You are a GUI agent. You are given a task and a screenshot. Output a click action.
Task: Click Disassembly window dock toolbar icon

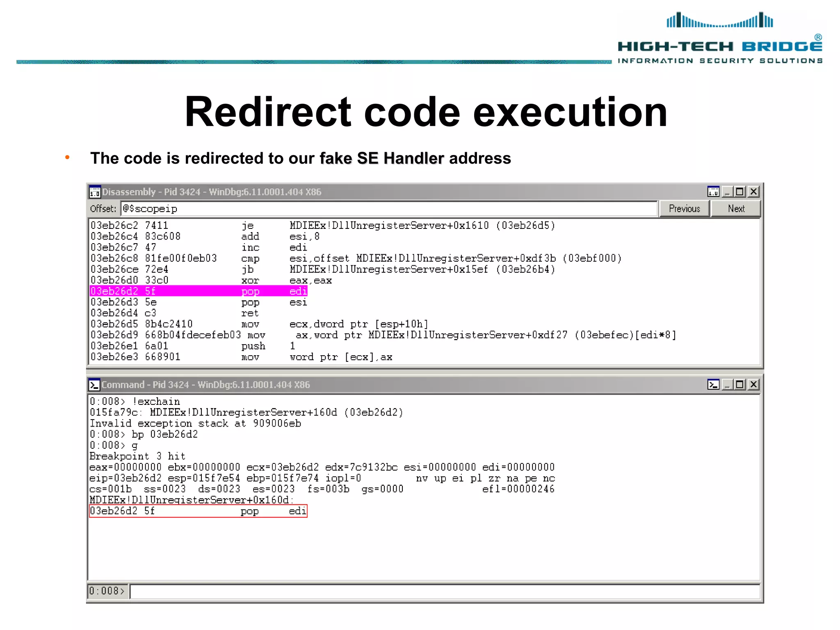point(713,192)
